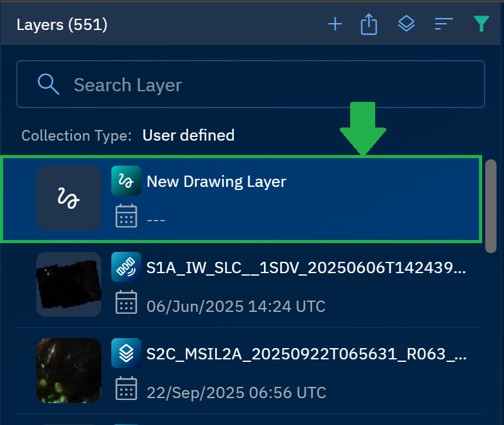Type in the Search Layer field
The height and width of the screenshot is (425, 504).
click(263, 84)
